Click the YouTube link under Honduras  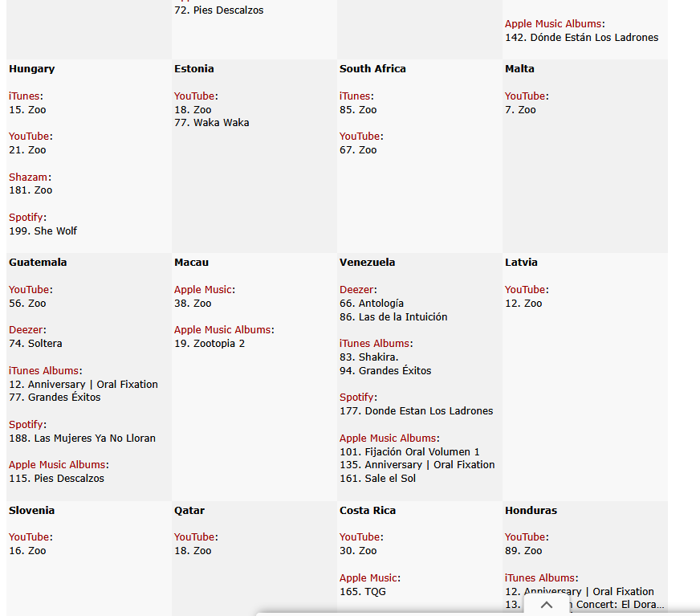(525, 536)
